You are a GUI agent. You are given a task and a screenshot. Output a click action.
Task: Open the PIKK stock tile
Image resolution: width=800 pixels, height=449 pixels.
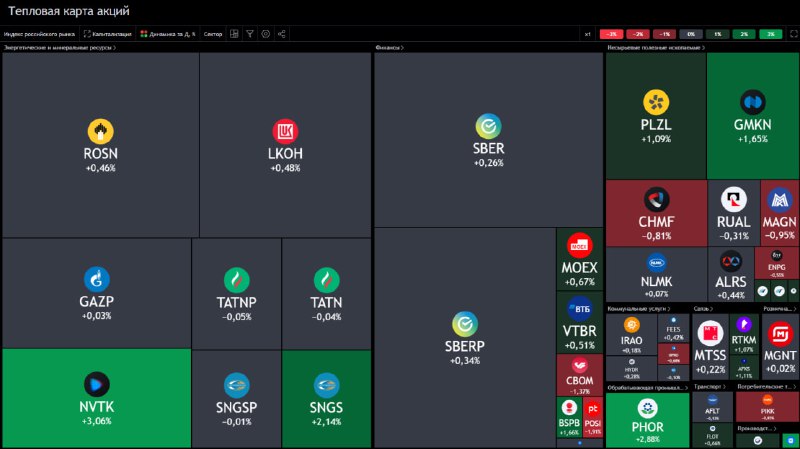coord(767,407)
